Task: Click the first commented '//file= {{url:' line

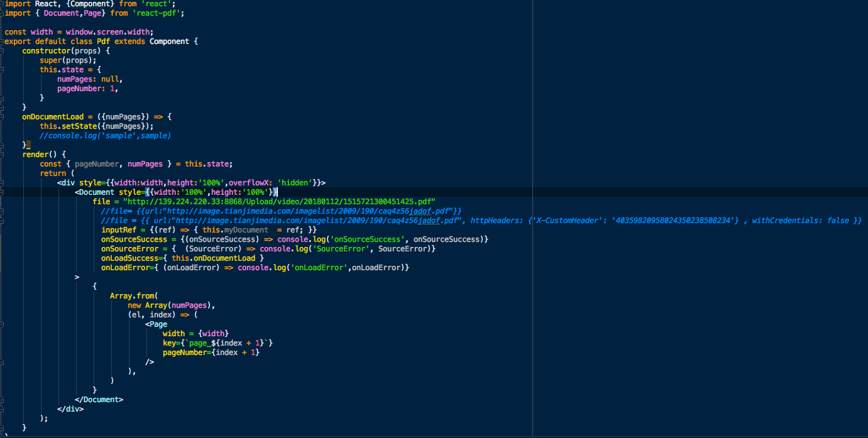Action: click(x=281, y=211)
